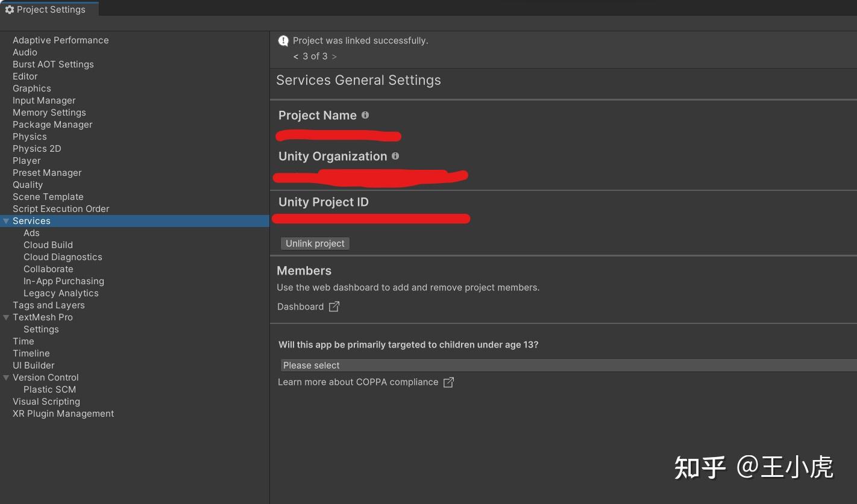Select Cloud Build under Services
The height and width of the screenshot is (504, 857).
pos(48,245)
